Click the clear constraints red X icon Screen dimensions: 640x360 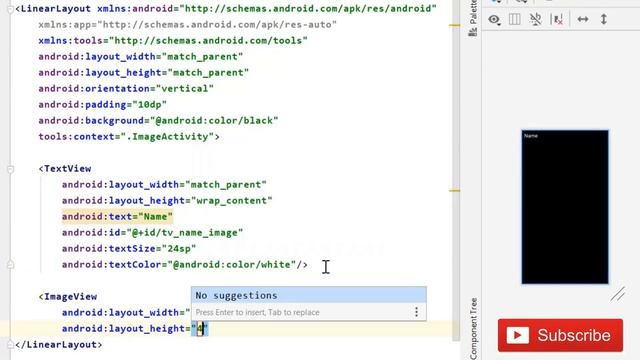point(557,19)
